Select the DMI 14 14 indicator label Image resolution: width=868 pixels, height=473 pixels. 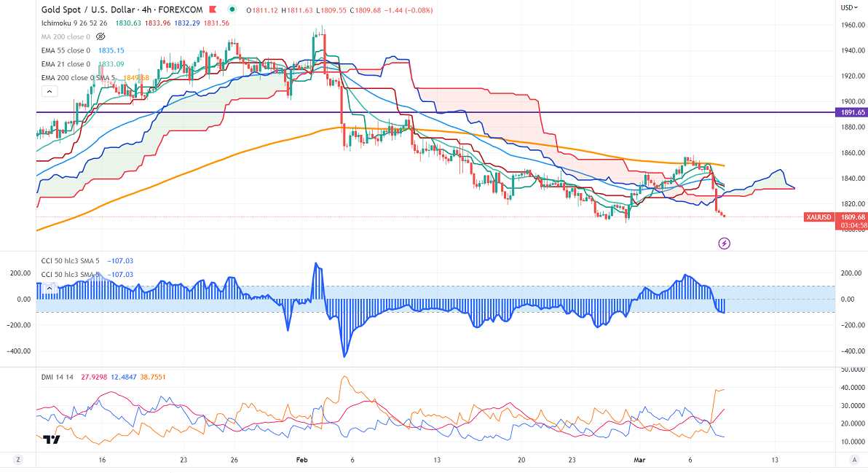(x=59, y=375)
